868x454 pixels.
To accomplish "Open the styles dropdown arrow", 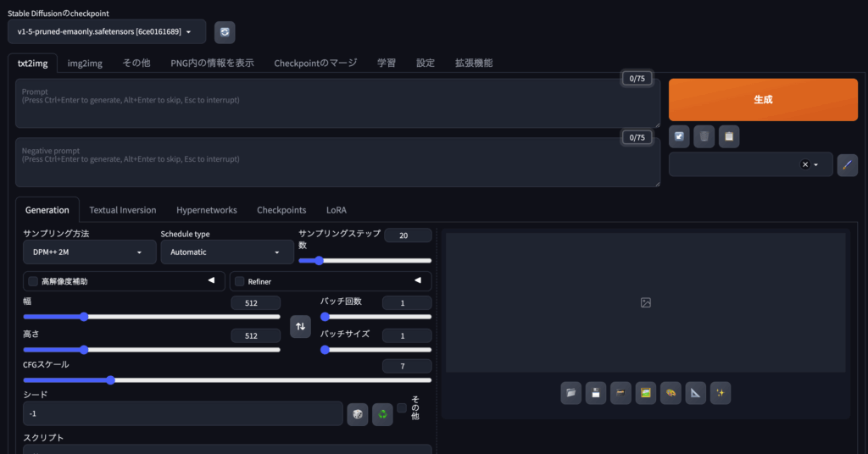I will 816,165.
